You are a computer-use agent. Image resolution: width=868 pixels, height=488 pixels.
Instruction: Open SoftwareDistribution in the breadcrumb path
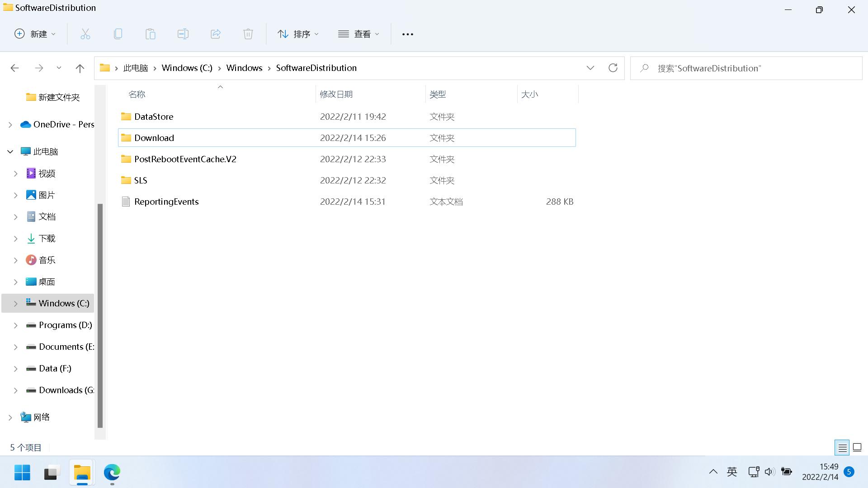pyautogui.click(x=316, y=68)
